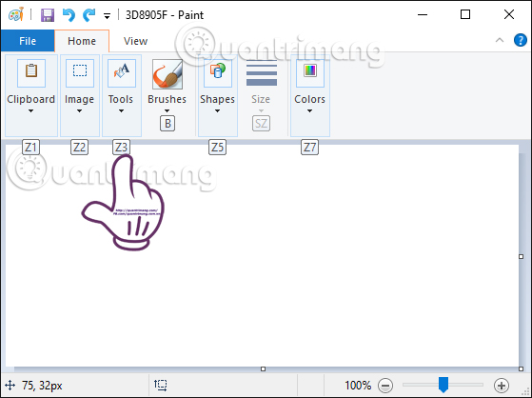Screen dimensions: 532x398
Task: Maximize the Paint window
Action: pos(465,14)
